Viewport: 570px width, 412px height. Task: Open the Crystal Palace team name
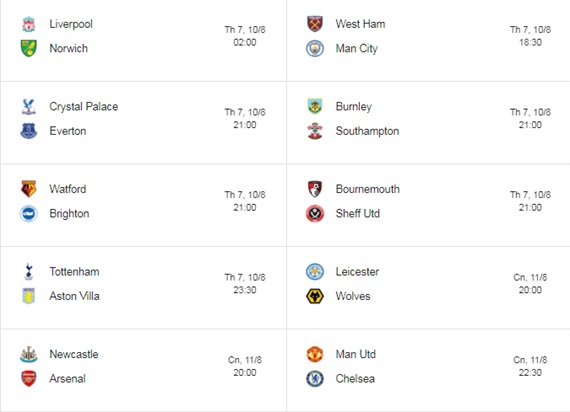point(84,107)
